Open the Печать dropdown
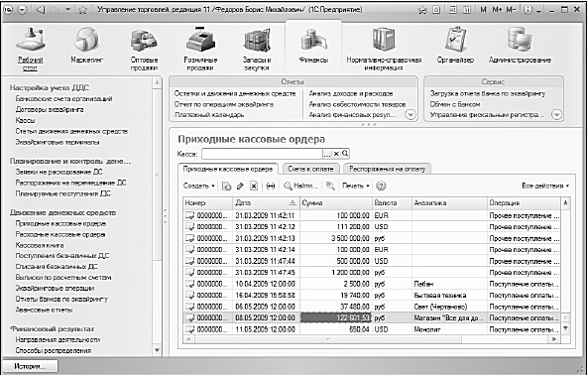This screenshot has width=588, height=375. (x=356, y=186)
